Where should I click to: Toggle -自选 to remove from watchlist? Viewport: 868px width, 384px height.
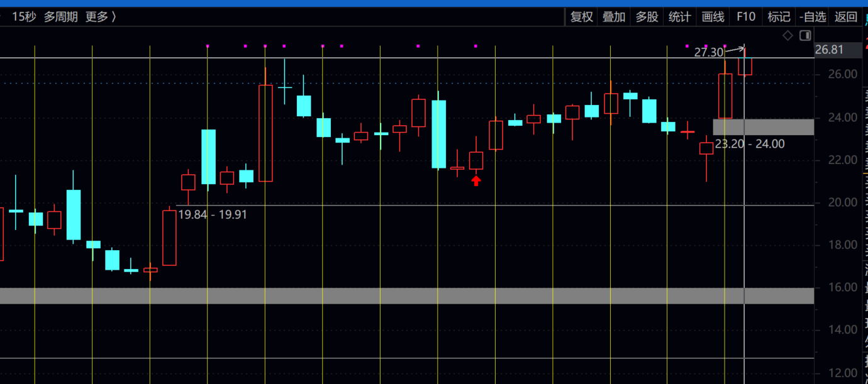(813, 17)
